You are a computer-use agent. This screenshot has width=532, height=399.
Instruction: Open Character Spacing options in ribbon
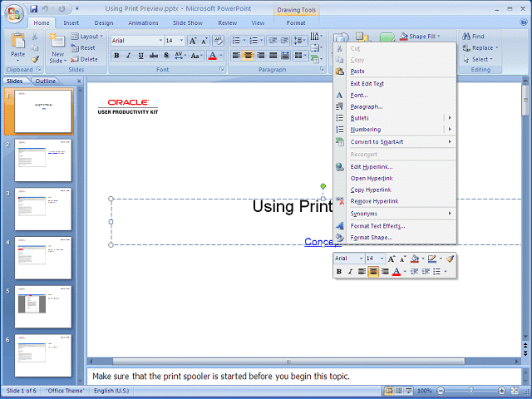180,56
